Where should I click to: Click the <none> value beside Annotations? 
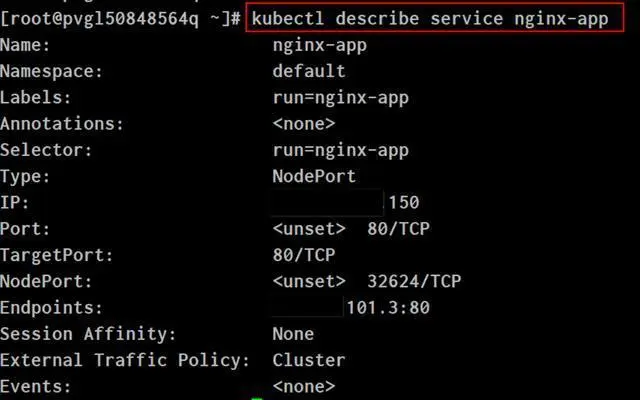(304, 124)
